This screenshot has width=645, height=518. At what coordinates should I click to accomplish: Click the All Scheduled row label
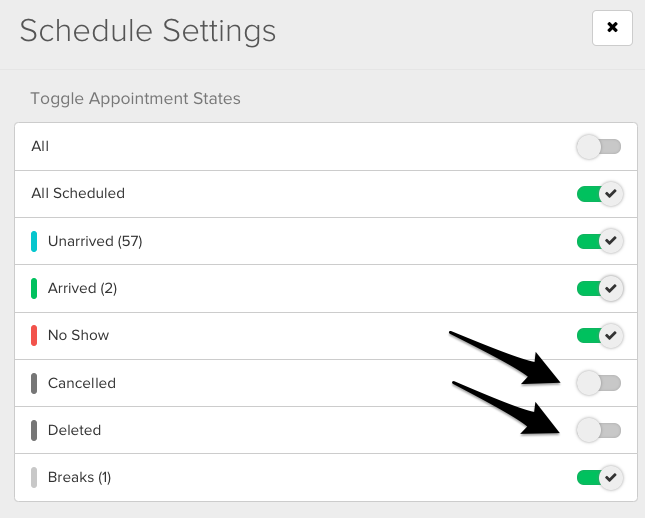click(x=78, y=194)
